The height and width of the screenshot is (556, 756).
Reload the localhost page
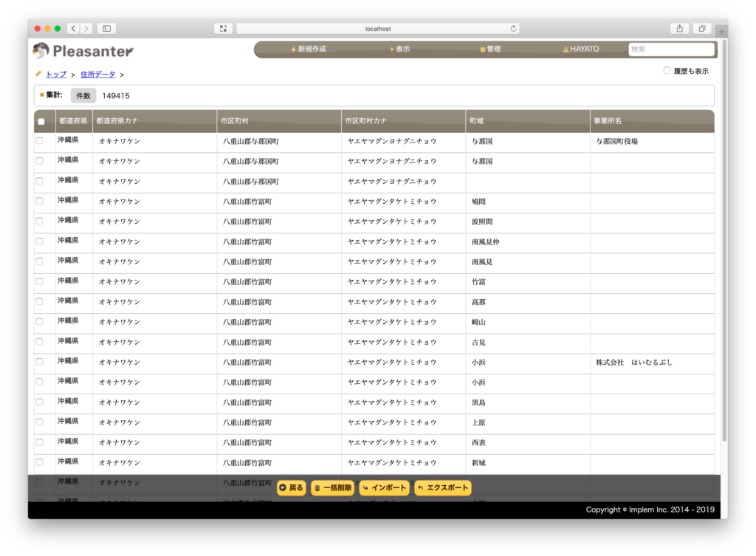pos(514,29)
